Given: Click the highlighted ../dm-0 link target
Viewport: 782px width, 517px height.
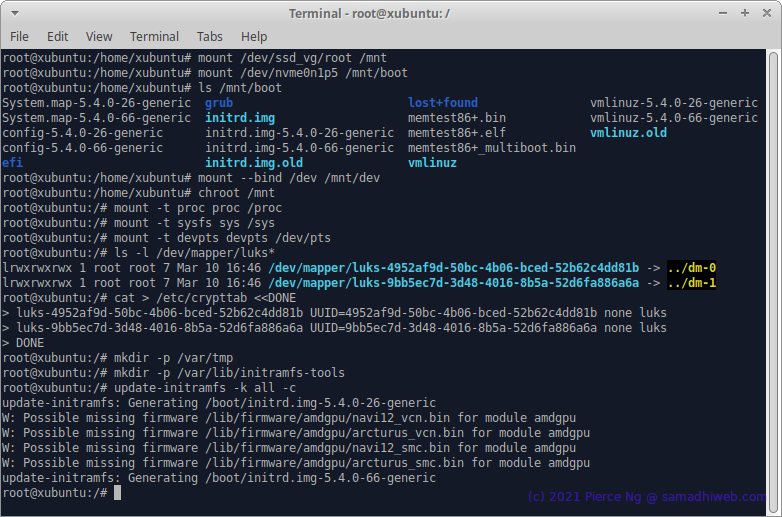Looking at the screenshot, I should coord(692,268).
